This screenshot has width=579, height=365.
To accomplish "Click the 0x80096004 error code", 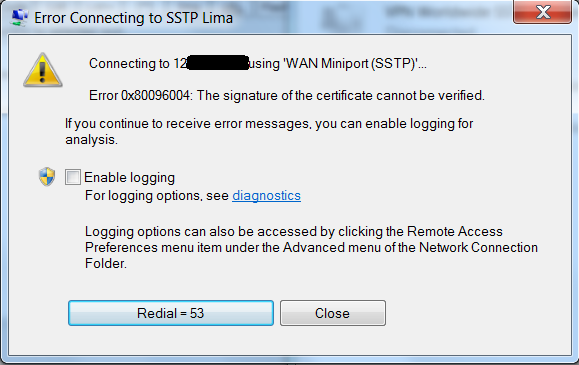I will 155,96.
